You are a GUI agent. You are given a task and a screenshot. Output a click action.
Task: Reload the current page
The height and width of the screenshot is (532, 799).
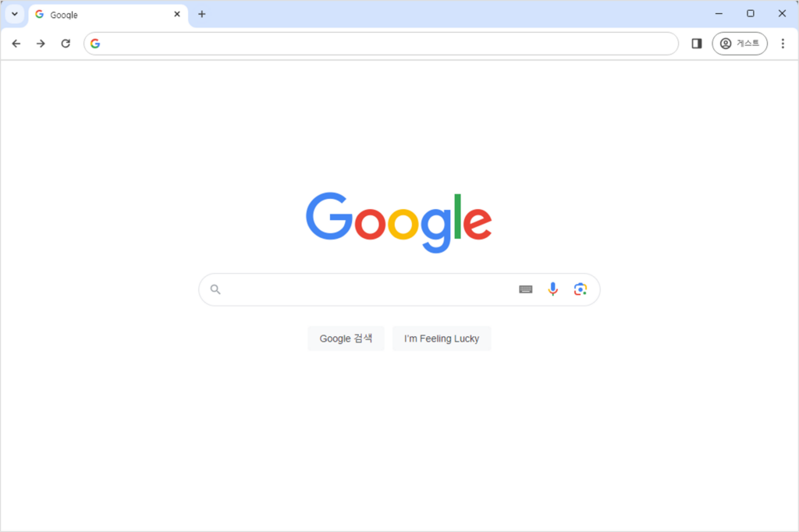(66, 44)
